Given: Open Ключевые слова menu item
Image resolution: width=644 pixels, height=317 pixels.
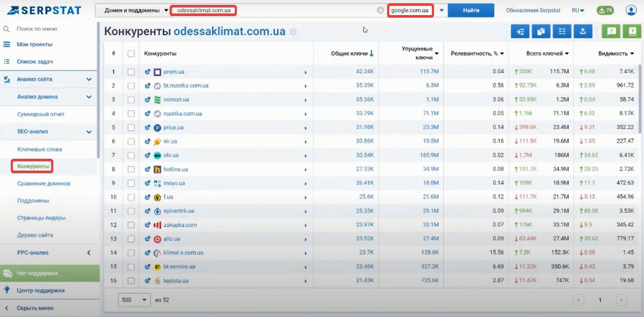Looking at the screenshot, I should click(x=40, y=150).
